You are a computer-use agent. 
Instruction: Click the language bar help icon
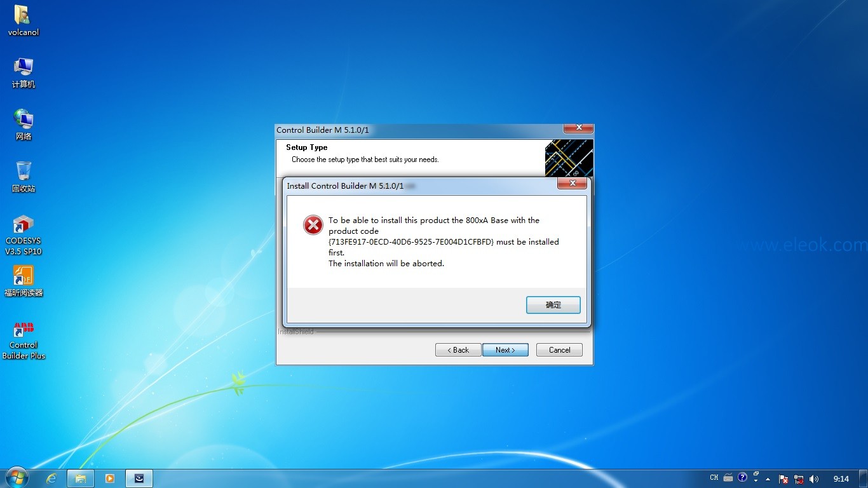[742, 478]
